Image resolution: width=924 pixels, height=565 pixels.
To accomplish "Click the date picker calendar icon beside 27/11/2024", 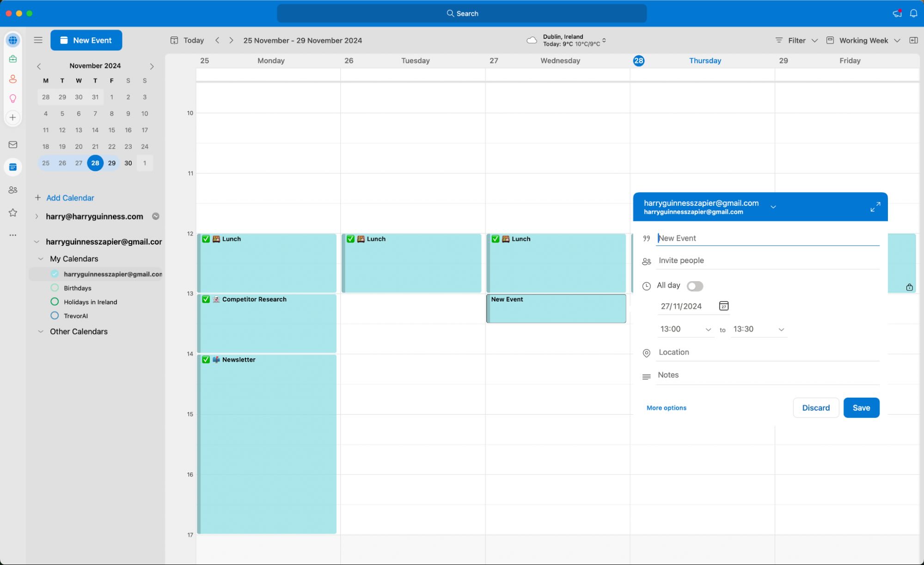I will 723,306.
